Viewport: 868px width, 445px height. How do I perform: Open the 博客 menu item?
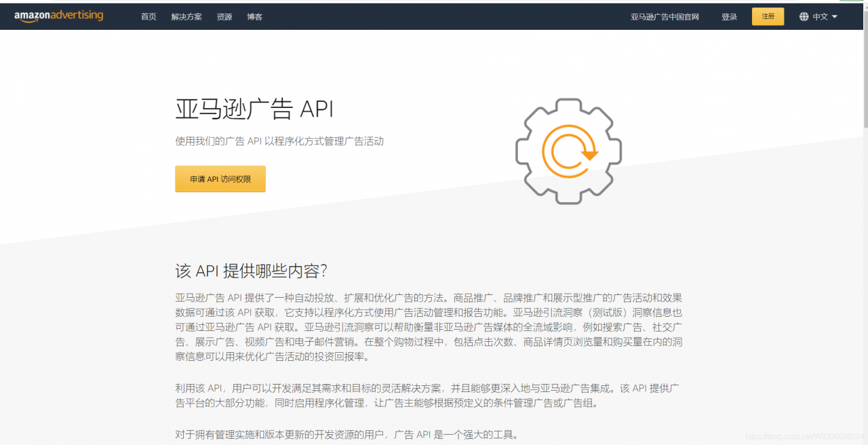pos(255,17)
